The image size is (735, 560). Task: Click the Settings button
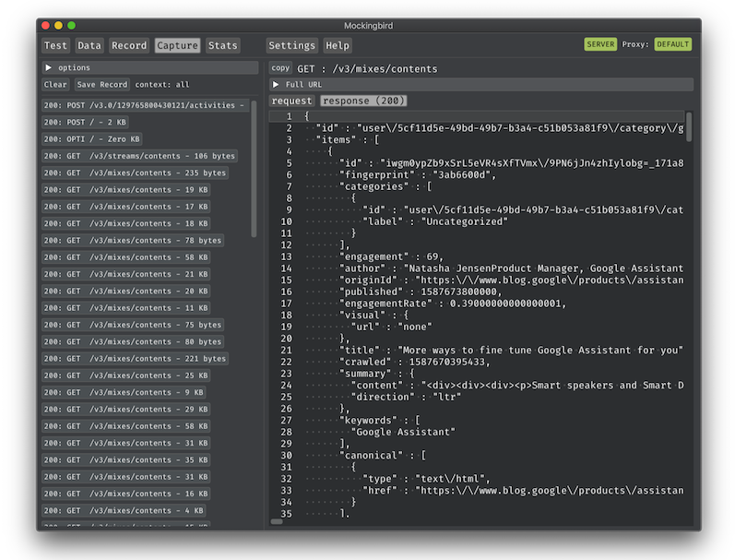(291, 45)
